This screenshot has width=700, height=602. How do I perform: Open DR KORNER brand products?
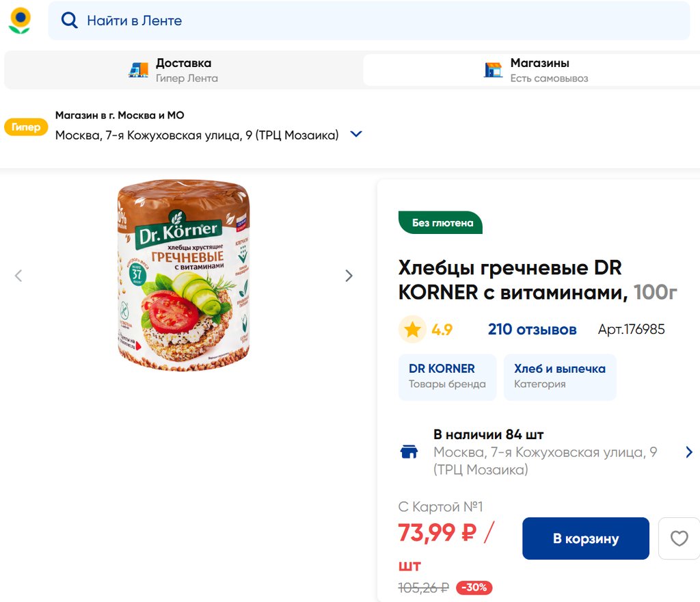tap(447, 376)
